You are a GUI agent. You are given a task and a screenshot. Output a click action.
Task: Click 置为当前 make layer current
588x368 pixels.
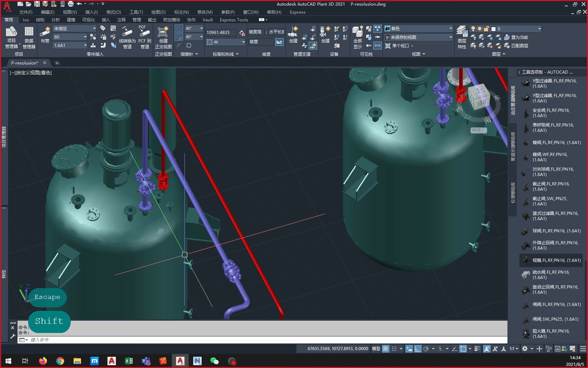[x=516, y=37]
